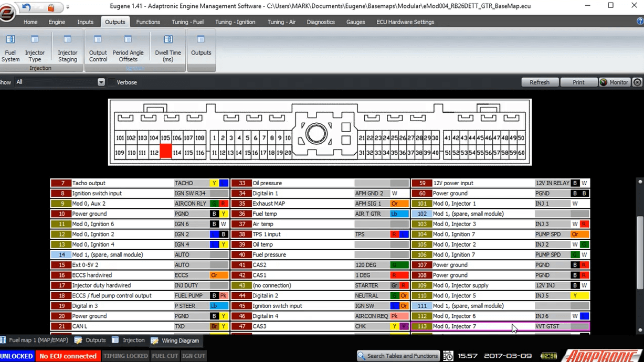This screenshot has height=362, width=644.
Task: Toggle the FUEL CUT indicator
Action: coord(165,356)
